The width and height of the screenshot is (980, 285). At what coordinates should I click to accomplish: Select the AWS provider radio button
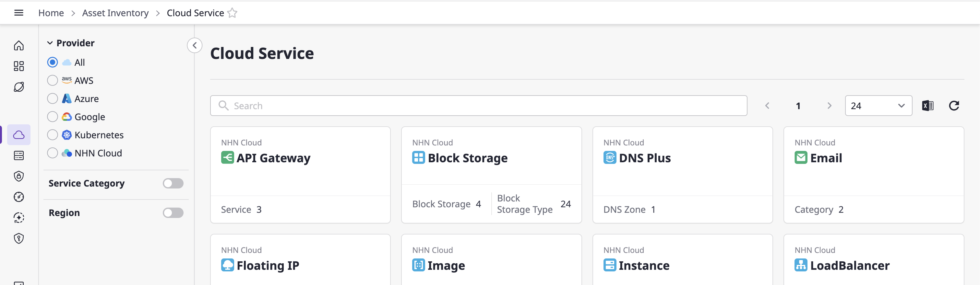point(53,81)
